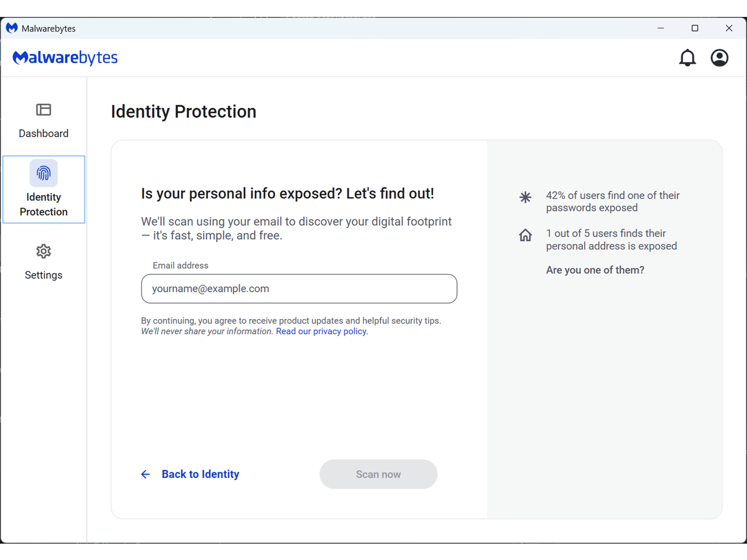Screen dimensions: 747x560
Task: Select the fingerprint Identity Protection icon
Action: (44, 173)
